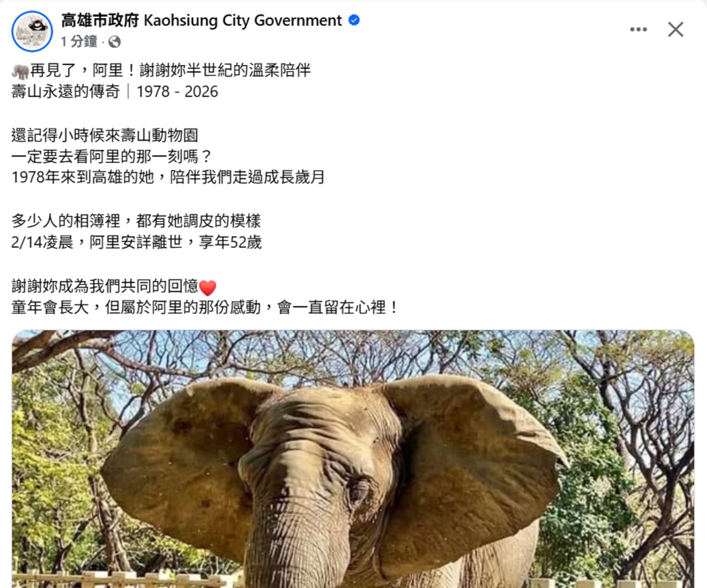Click the line 謝謝妳成為我們共同的回憶
The width and height of the screenshot is (707, 588).
tap(105, 286)
